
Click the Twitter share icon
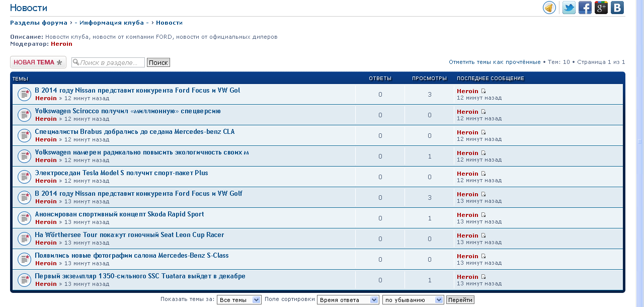569,8
